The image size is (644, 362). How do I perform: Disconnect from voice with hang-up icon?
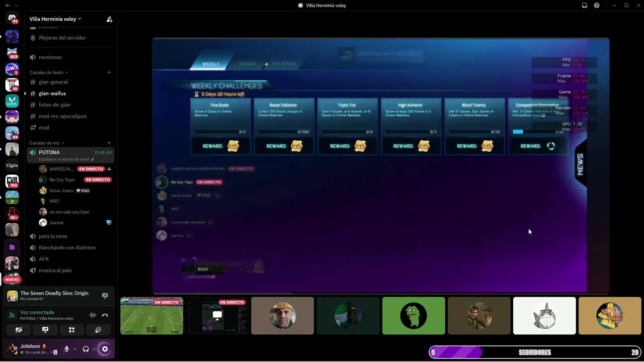tap(105, 315)
